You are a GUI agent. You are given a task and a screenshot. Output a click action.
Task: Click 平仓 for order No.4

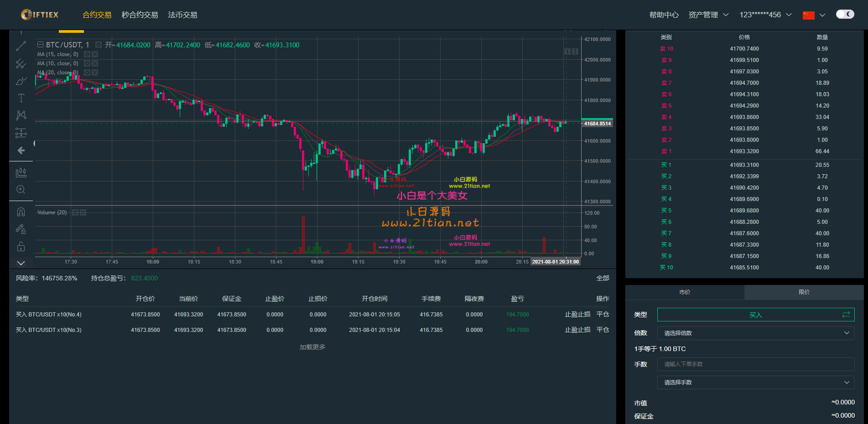[603, 315]
